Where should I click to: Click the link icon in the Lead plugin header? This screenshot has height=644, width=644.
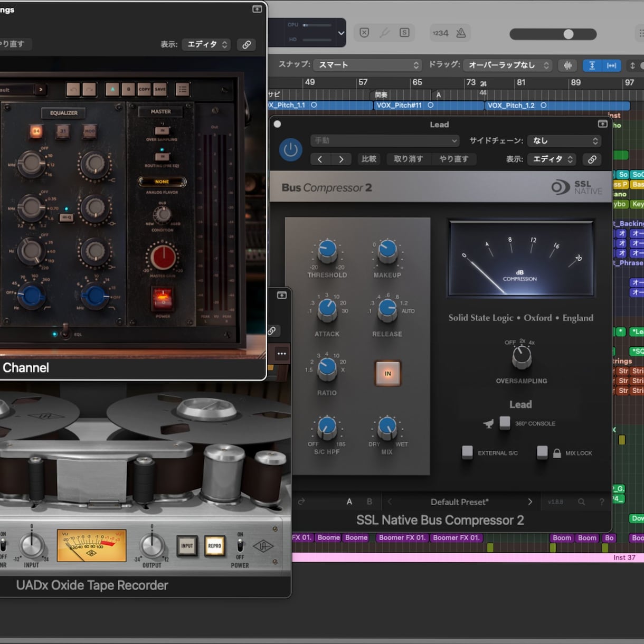click(592, 159)
